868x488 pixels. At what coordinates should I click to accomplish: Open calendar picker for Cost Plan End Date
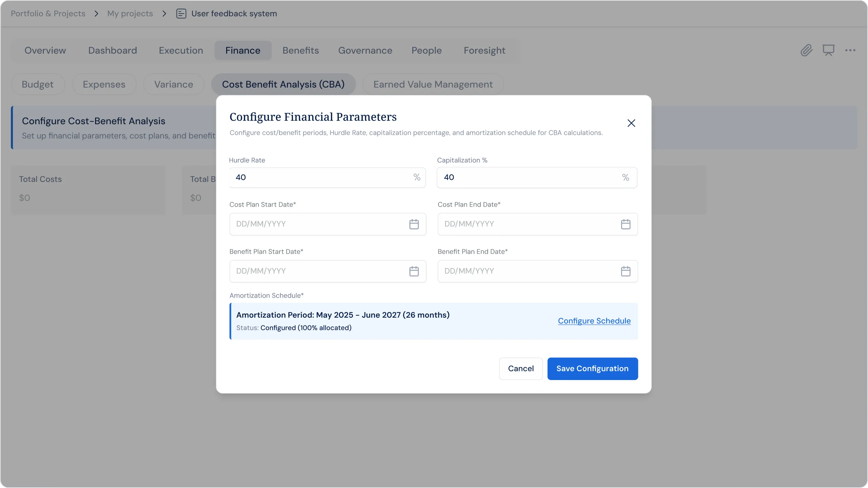626,224
